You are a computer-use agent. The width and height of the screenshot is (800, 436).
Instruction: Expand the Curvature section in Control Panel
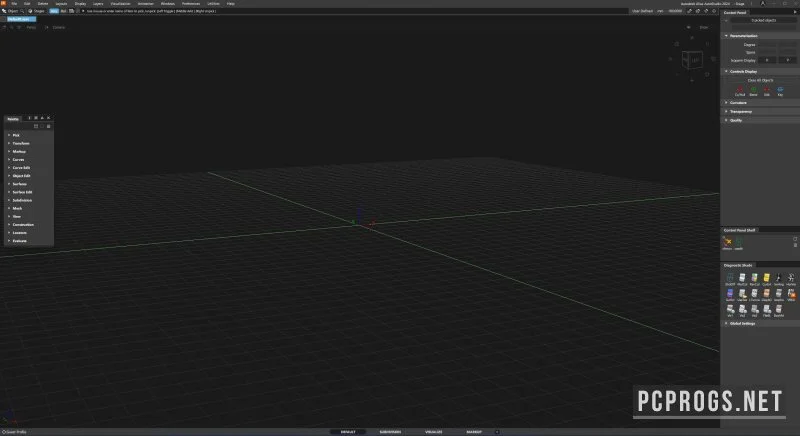760,102
